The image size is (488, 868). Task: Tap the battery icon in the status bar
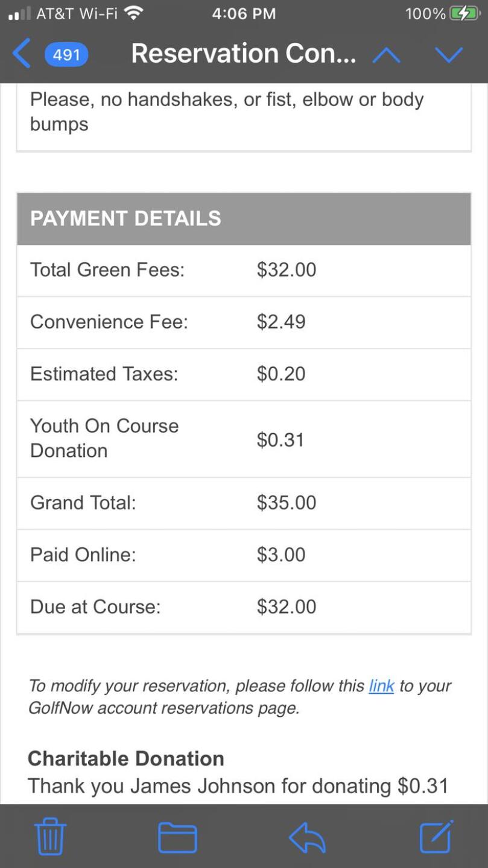click(463, 13)
